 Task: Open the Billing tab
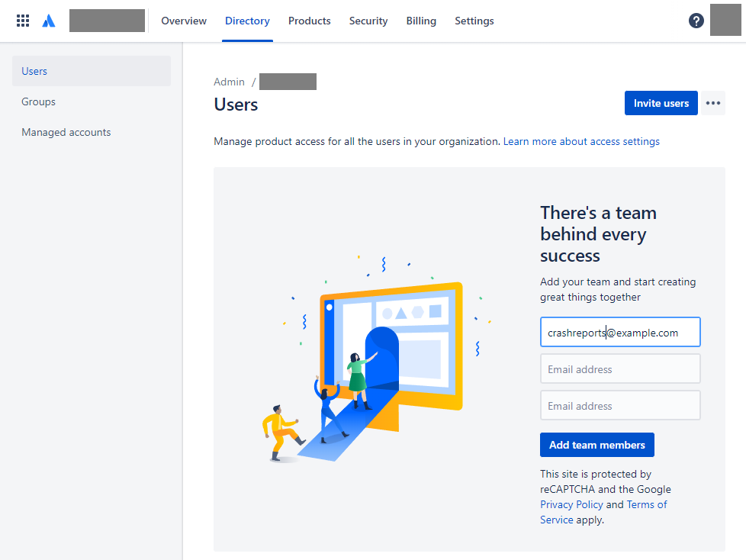click(x=421, y=21)
